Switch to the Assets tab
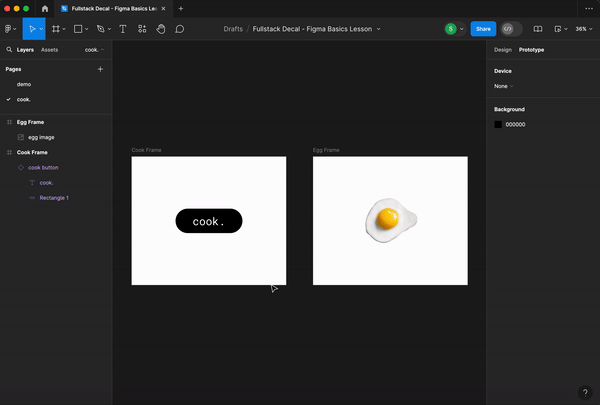Screen dimensions: 600x405 (x=49, y=50)
